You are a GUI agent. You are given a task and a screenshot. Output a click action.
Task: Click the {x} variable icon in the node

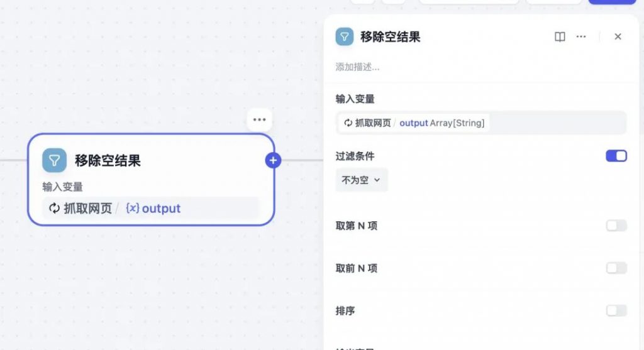132,209
